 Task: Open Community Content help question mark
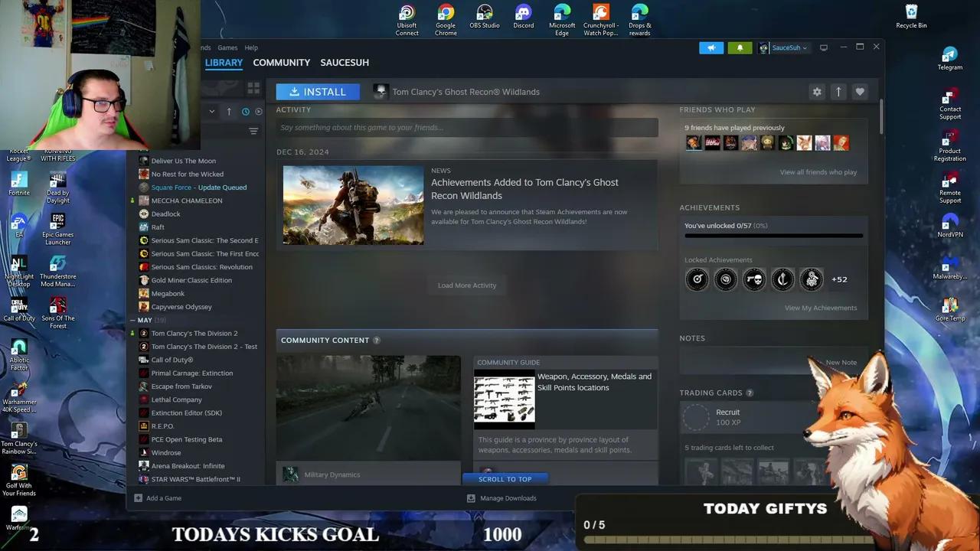tap(376, 341)
